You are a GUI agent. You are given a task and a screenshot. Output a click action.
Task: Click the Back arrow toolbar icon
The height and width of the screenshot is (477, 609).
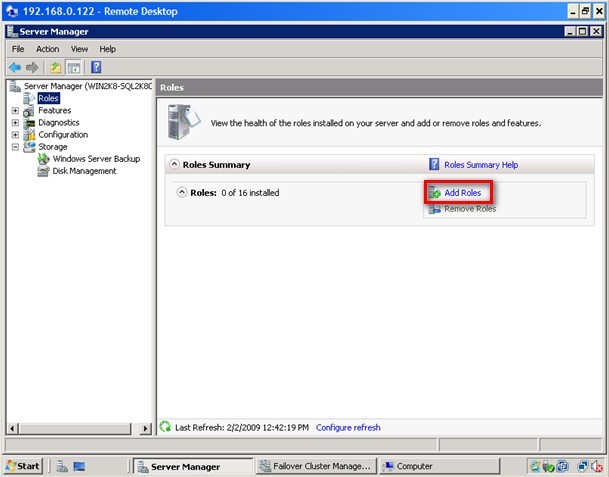click(x=15, y=68)
